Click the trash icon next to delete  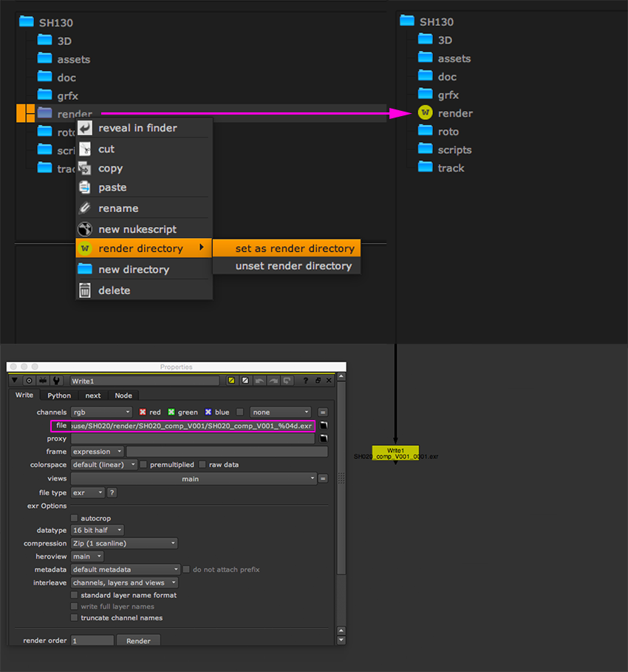pos(85,291)
